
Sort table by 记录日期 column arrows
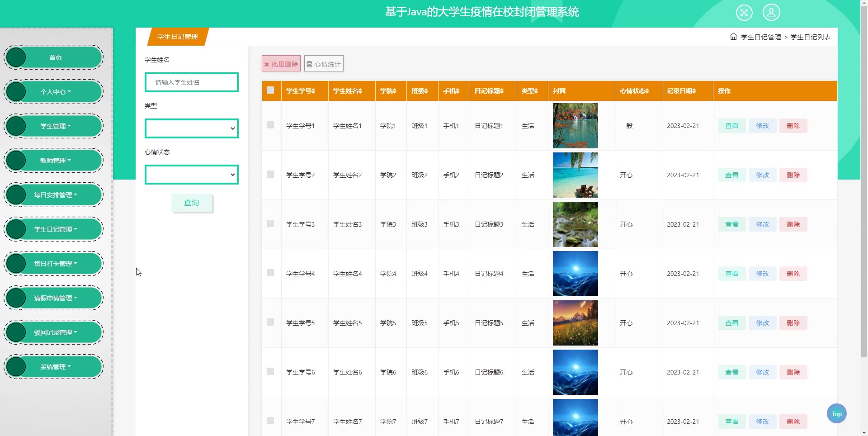coord(693,91)
